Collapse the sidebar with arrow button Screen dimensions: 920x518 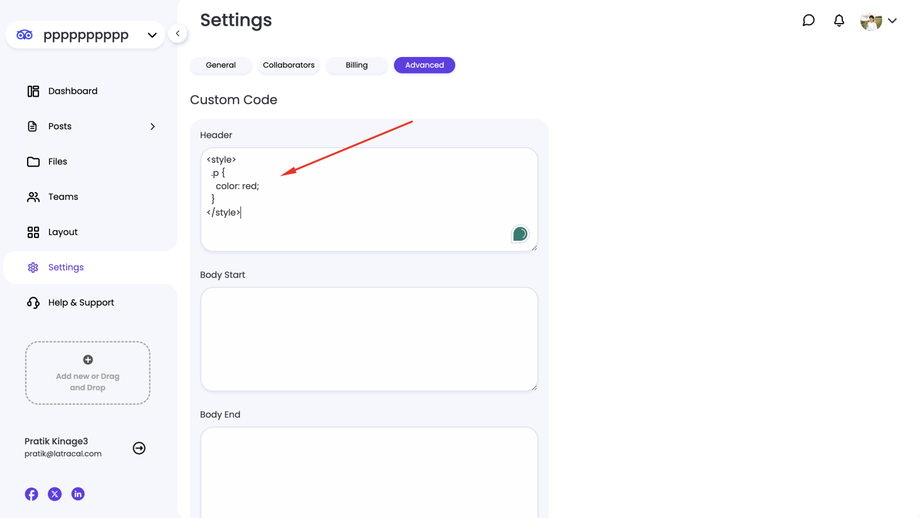coord(178,33)
